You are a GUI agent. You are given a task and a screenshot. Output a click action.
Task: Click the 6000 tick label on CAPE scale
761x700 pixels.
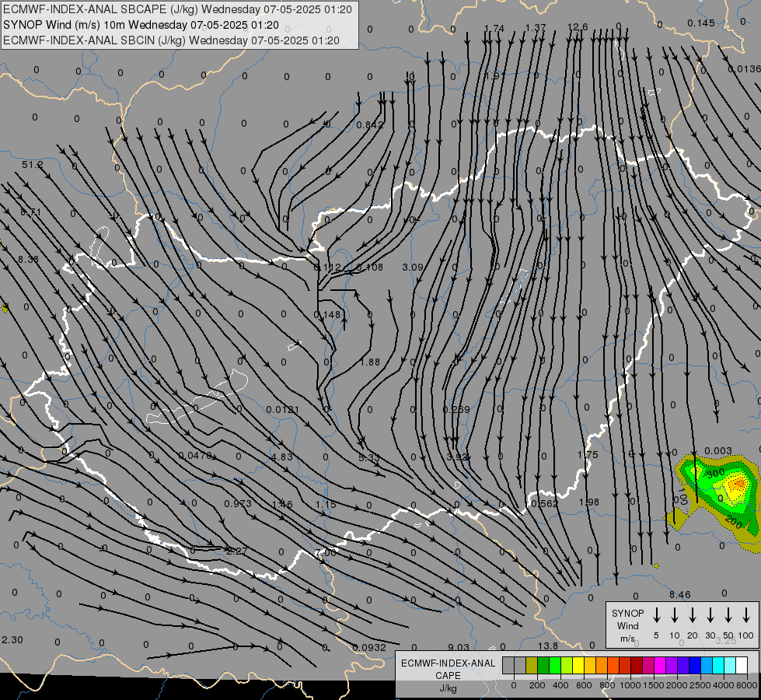tap(748, 685)
